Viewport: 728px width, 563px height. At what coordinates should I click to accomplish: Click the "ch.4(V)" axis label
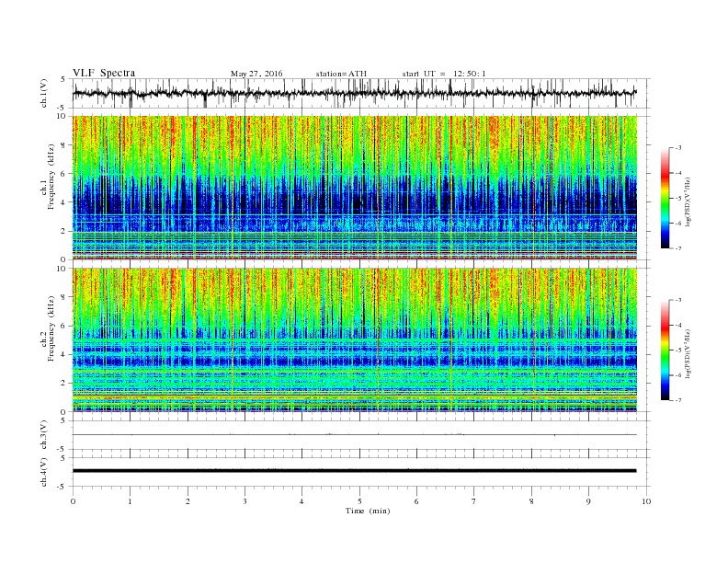pyautogui.click(x=44, y=473)
